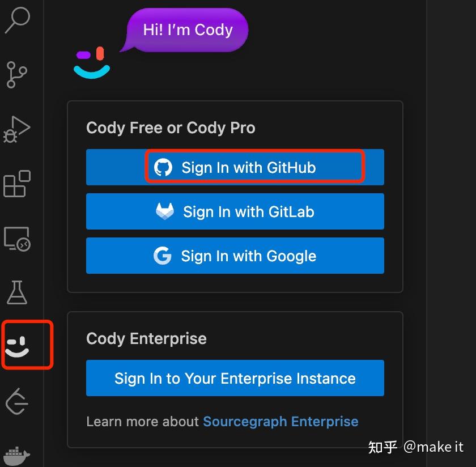
Task: Click the Google G logo
Action: (162, 255)
